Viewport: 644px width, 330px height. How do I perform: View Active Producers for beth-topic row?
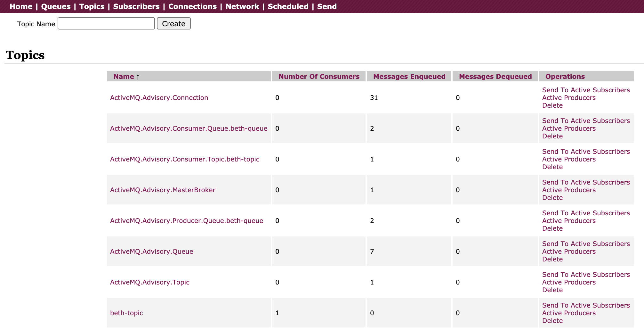pyautogui.click(x=569, y=313)
